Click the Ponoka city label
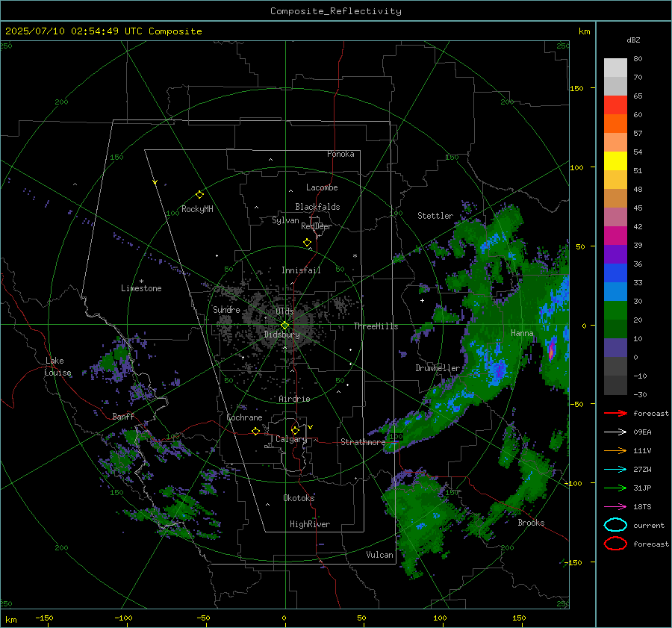This screenshot has width=672, height=628. tap(340, 154)
